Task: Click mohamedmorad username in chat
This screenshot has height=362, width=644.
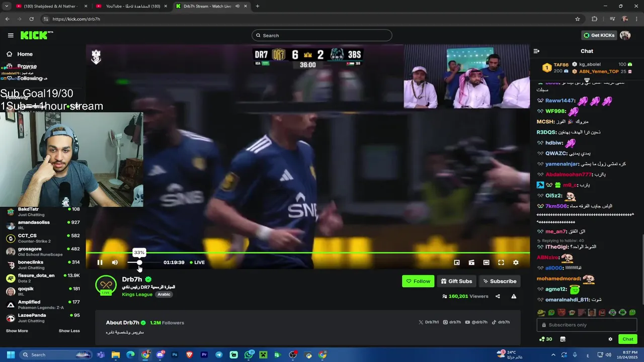Action: 558,279
